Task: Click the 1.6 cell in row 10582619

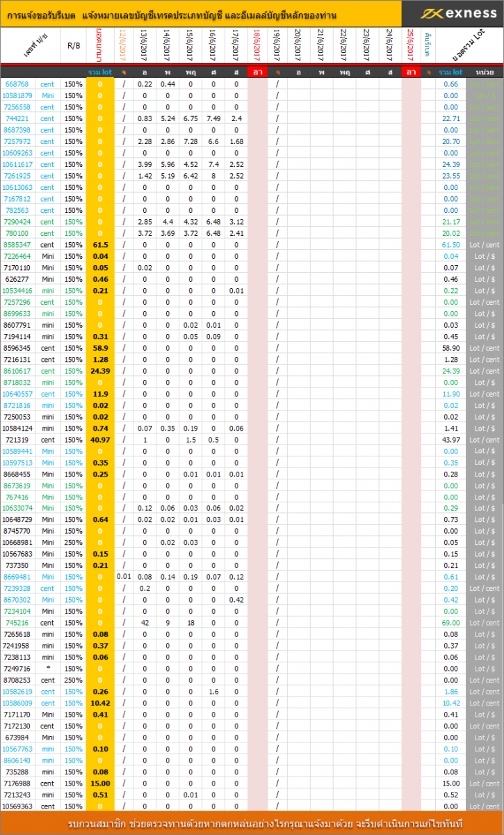Action: pos(213,692)
